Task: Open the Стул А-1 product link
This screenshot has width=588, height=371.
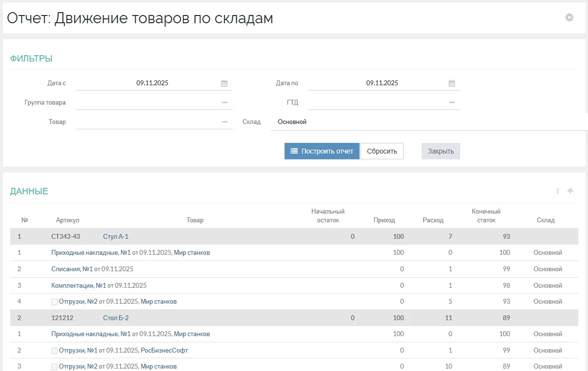Action: click(x=116, y=237)
